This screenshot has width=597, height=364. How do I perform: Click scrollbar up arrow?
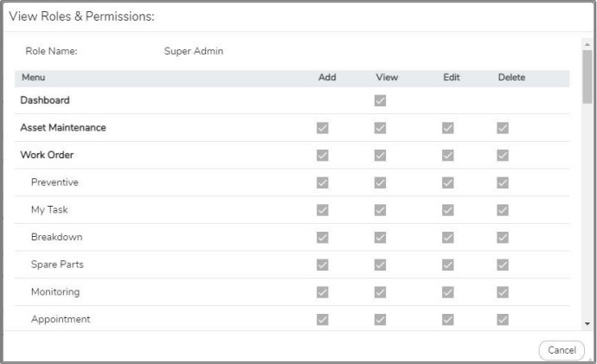(587, 44)
